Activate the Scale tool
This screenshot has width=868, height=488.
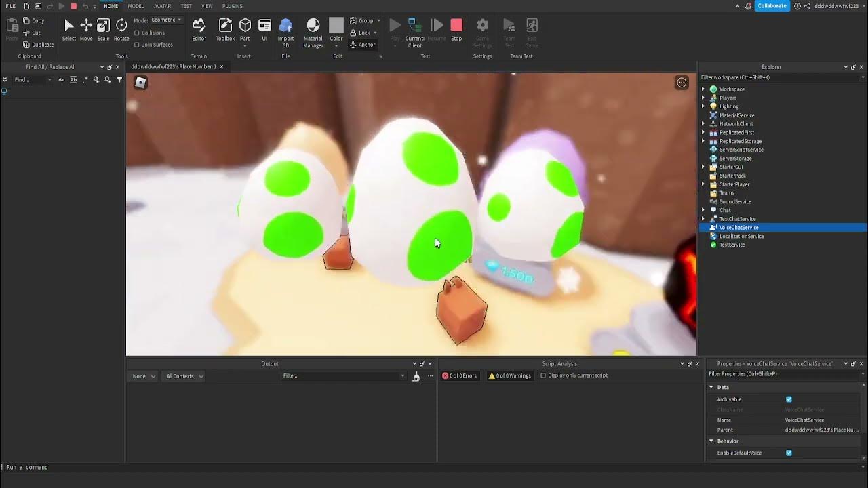[x=103, y=29]
